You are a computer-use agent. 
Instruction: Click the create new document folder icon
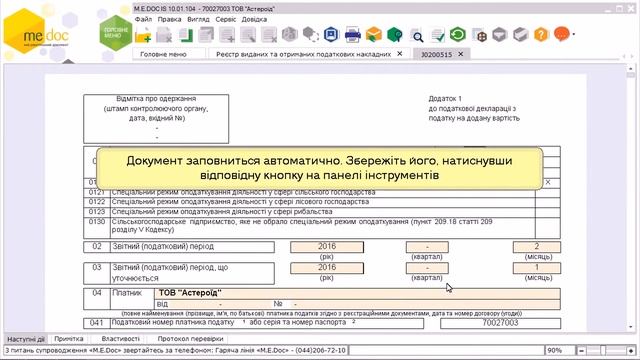coord(143,35)
